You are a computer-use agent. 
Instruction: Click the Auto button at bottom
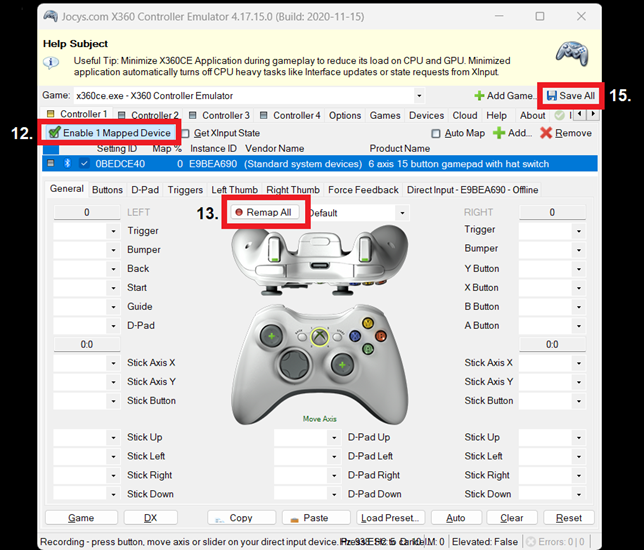456,518
